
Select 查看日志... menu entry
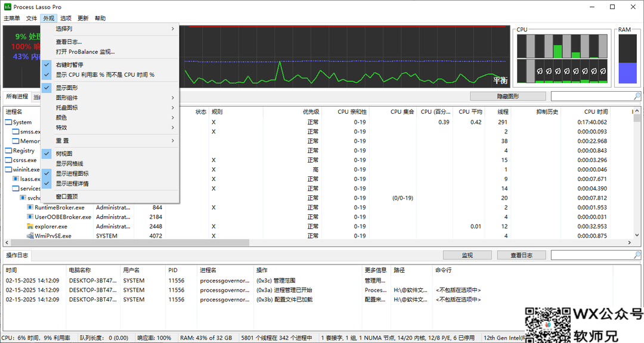tap(110, 42)
